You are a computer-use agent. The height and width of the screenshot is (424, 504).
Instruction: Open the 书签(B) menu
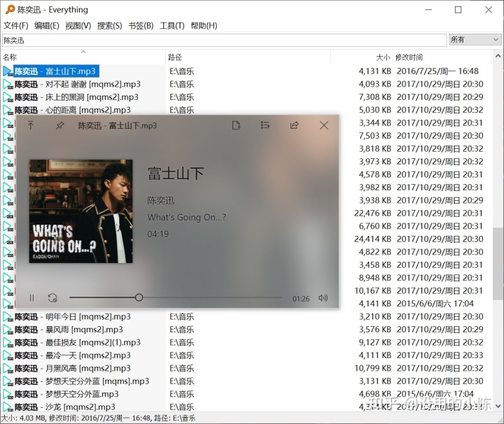tap(141, 26)
